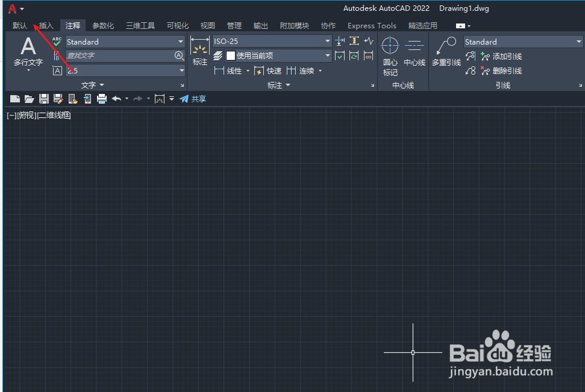585x392 pixels.
Task: Click the open folder icon
Action: 29,99
